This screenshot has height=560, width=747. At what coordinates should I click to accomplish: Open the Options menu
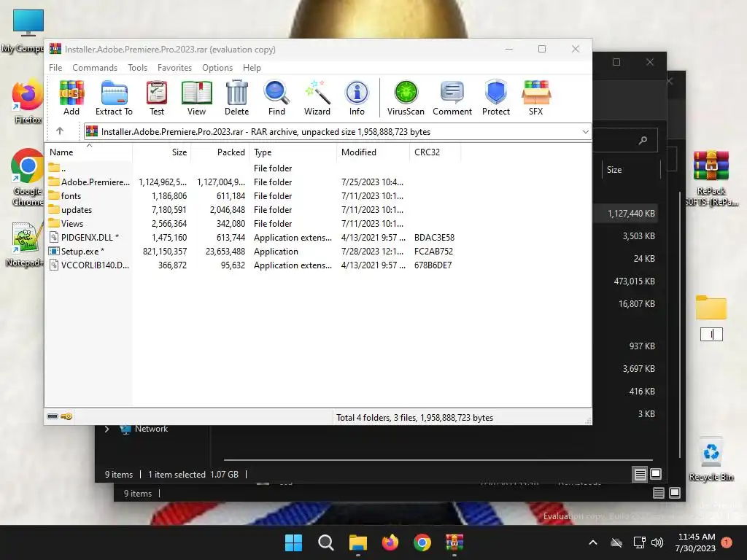(x=217, y=68)
